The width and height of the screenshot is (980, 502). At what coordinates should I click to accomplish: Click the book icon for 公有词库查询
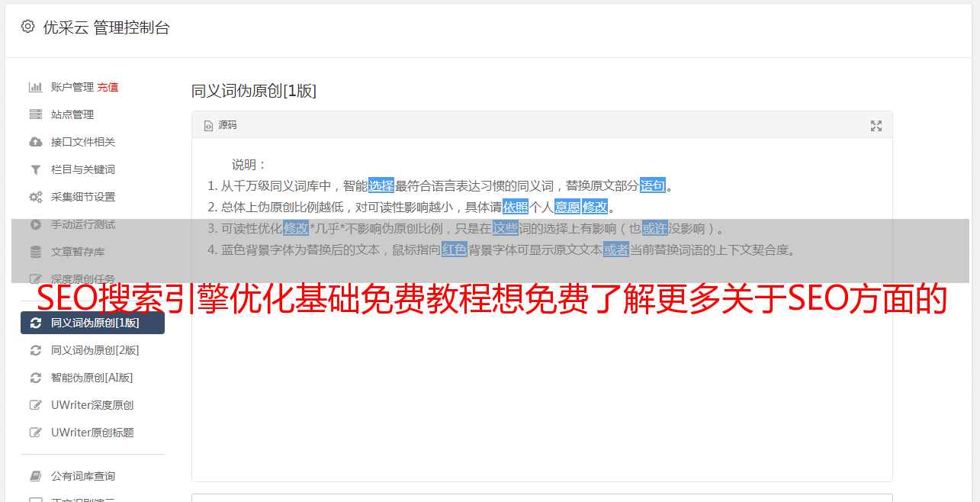pos(35,476)
